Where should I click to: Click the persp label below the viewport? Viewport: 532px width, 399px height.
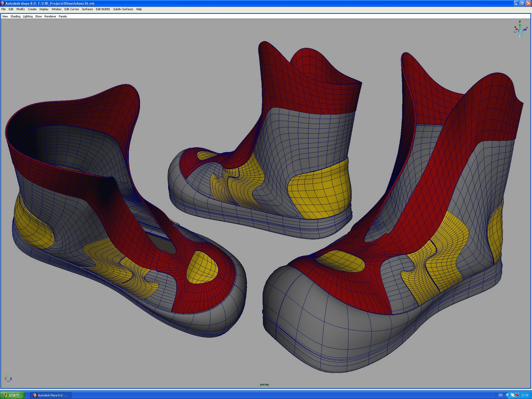coord(264,384)
